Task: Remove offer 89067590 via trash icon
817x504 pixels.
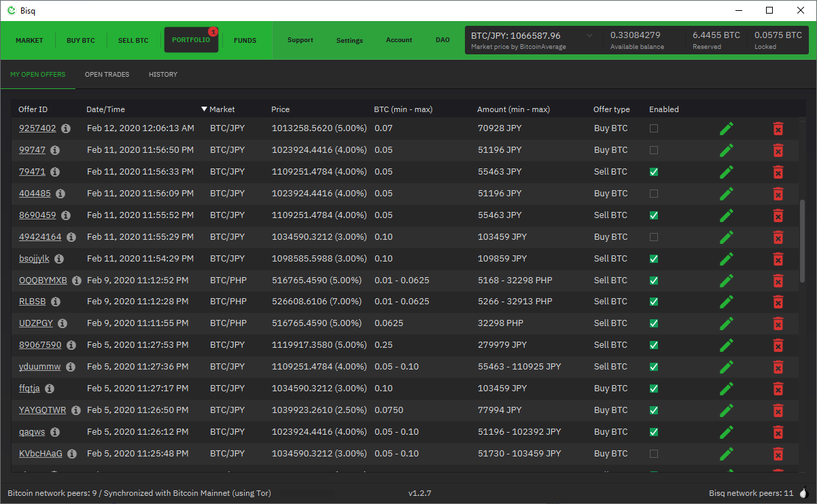Action: click(x=778, y=345)
